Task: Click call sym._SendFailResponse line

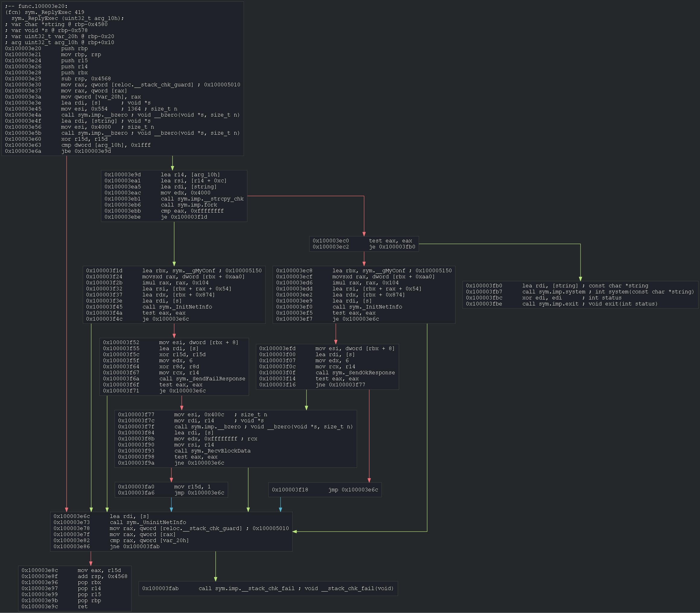Action: click(202, 379)
